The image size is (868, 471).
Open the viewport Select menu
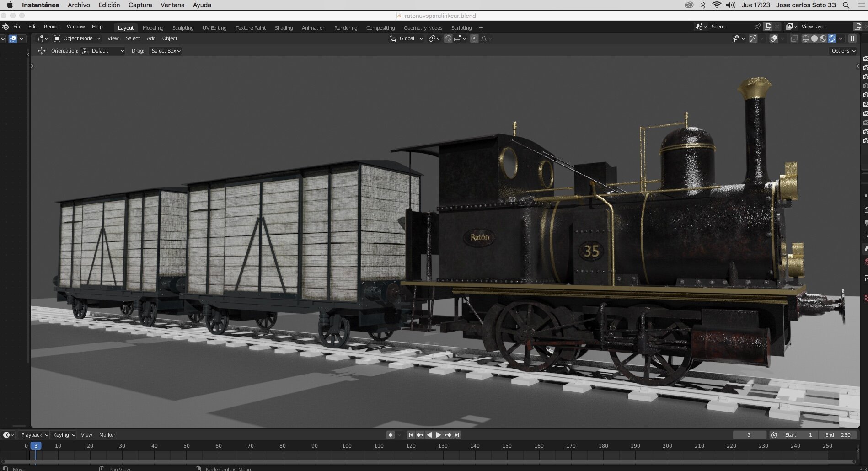133,38
